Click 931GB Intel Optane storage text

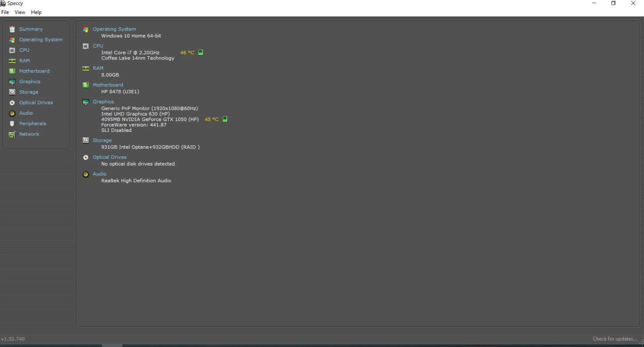pos(150,147)
